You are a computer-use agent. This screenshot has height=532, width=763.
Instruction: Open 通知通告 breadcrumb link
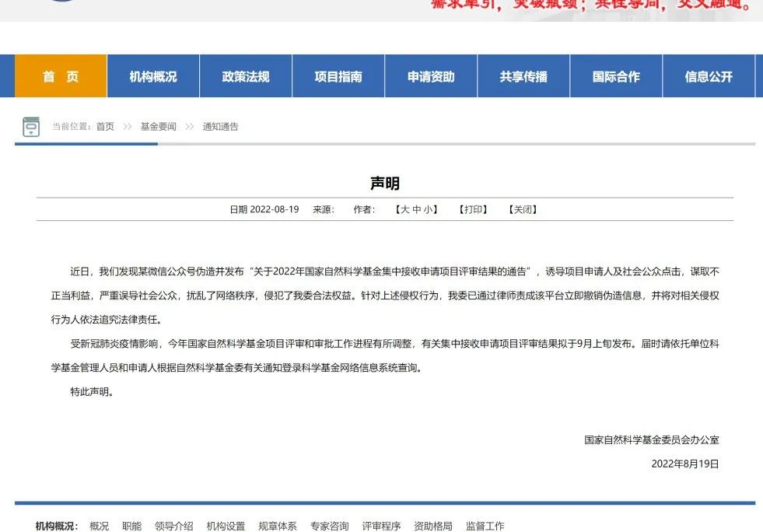[x=220, y=127]
